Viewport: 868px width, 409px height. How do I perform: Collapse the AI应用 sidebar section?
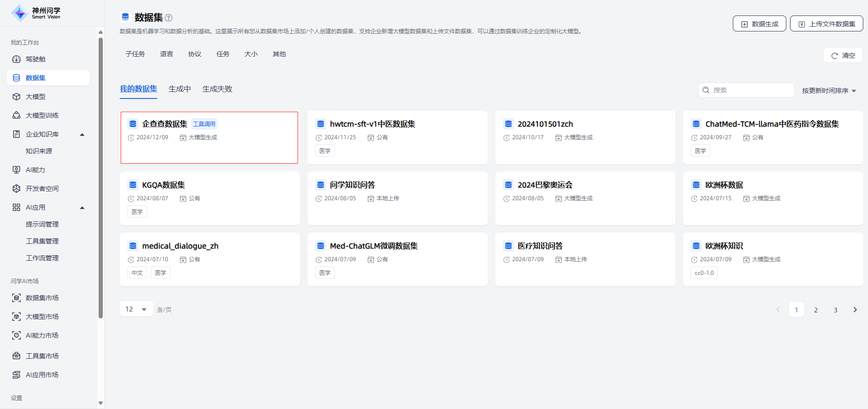[x=82, y=208]
